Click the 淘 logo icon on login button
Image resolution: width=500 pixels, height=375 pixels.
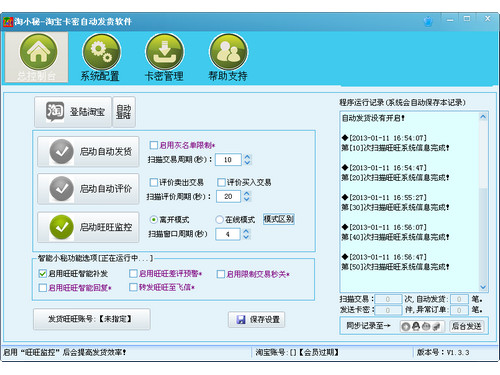(x=55, y=111)
